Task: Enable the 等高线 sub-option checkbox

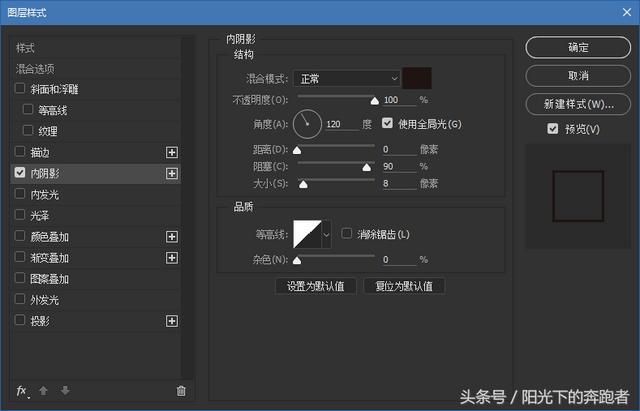Action: click(x=28, y=109)
